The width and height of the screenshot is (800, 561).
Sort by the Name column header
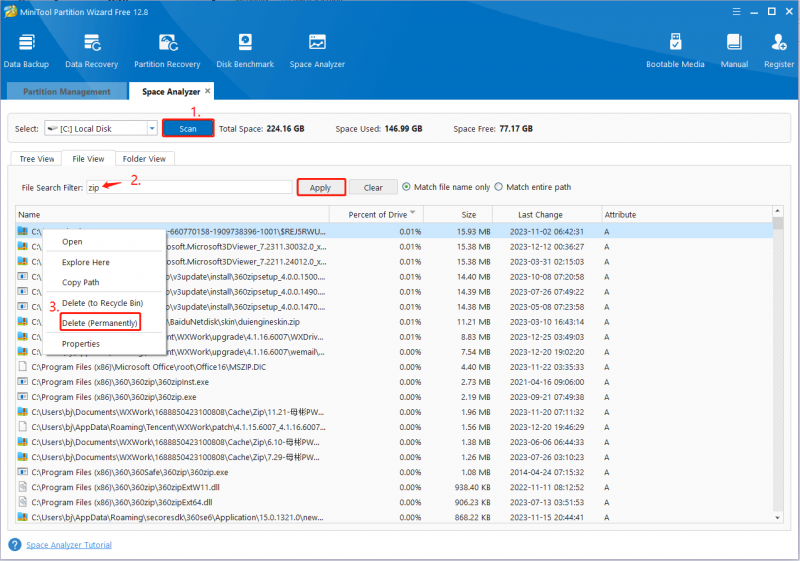172,215
